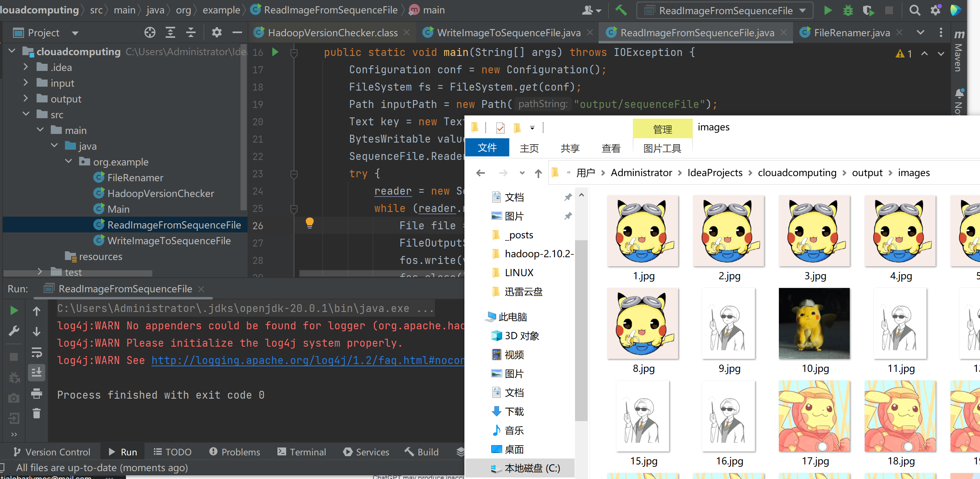Image resolution: width=980 pixels, height=479 pixels.
Task: Toggle Soft-Wrap in Run console
Action: click(37, 352)
